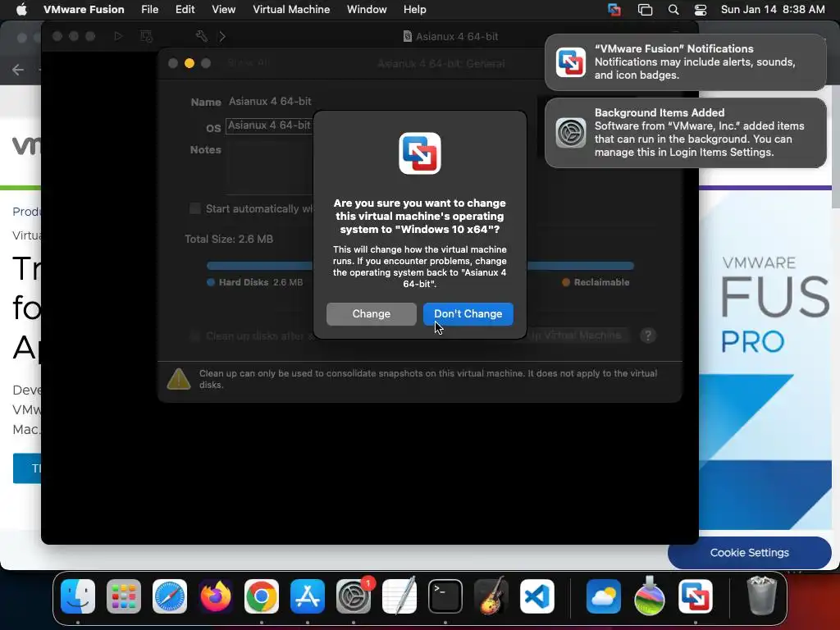
Task: Click the help question mark button
Action: [x=648, y=336]
